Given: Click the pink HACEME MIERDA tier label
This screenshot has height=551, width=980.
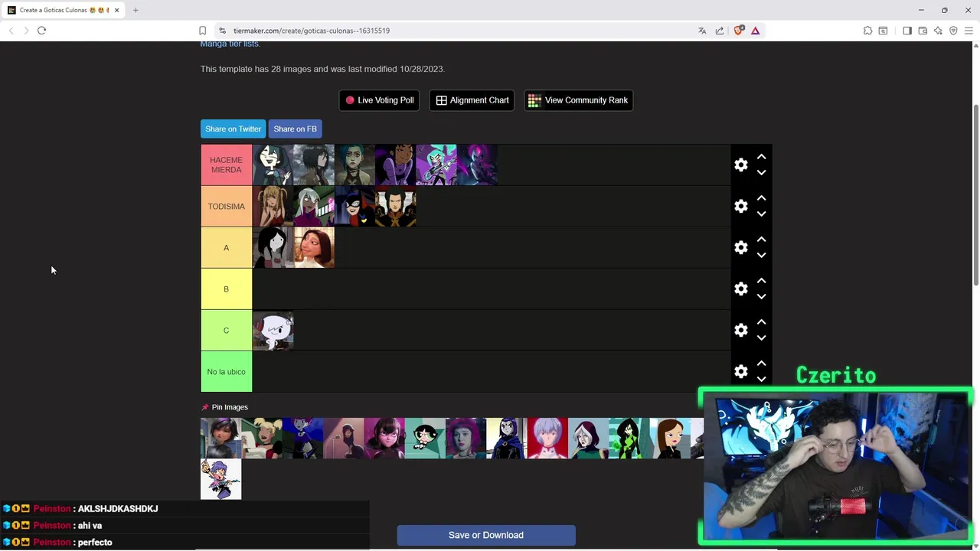Looking at the screenshot, I should point(227,165).
